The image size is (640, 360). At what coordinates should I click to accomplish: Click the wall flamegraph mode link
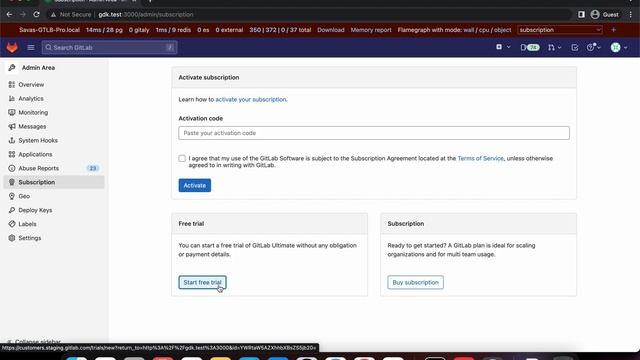tap(469, 30)
